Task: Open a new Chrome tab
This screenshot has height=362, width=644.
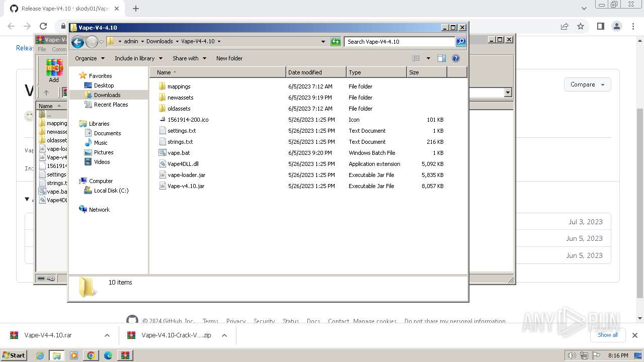Action: (x=136, y=9)
